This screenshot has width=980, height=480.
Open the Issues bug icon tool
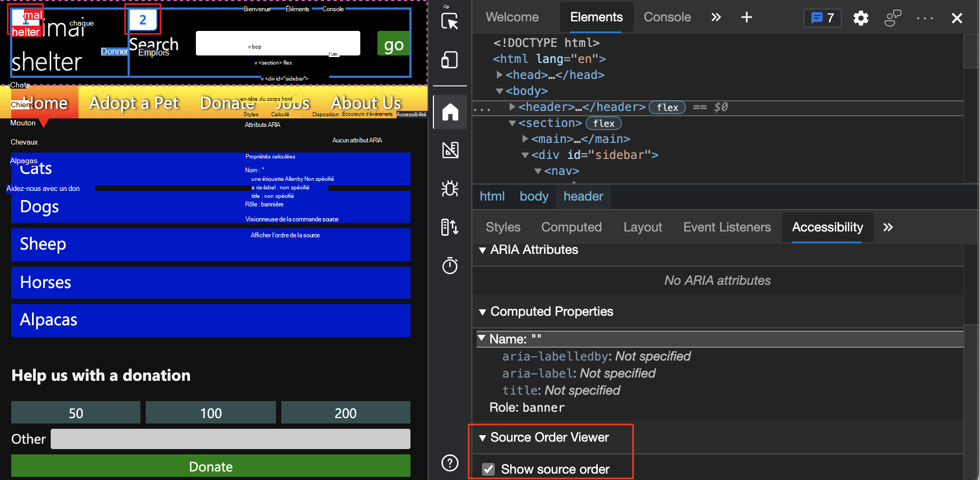pos(450,188)
